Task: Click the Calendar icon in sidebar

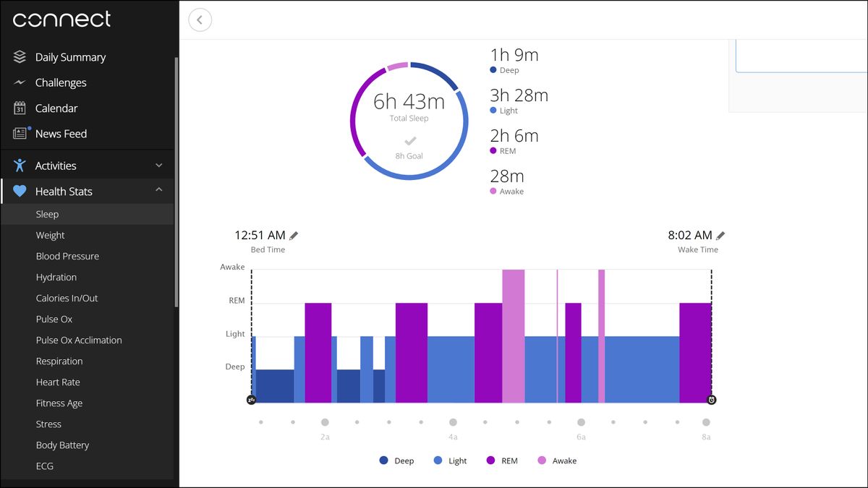Action: click(x=20, y=108)
